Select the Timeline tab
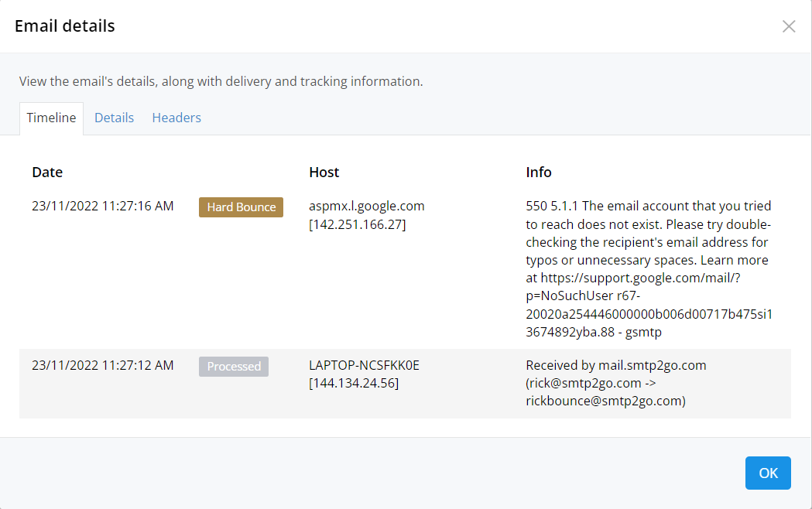 (51, 118)
